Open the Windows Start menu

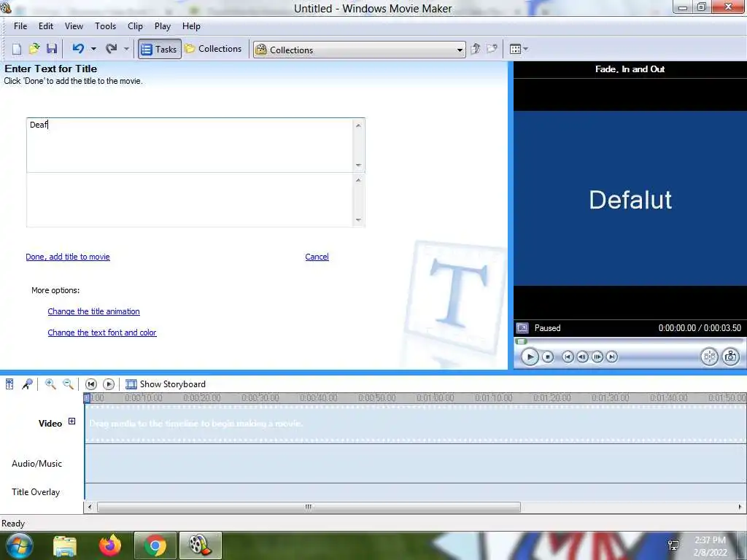point(18,545)
